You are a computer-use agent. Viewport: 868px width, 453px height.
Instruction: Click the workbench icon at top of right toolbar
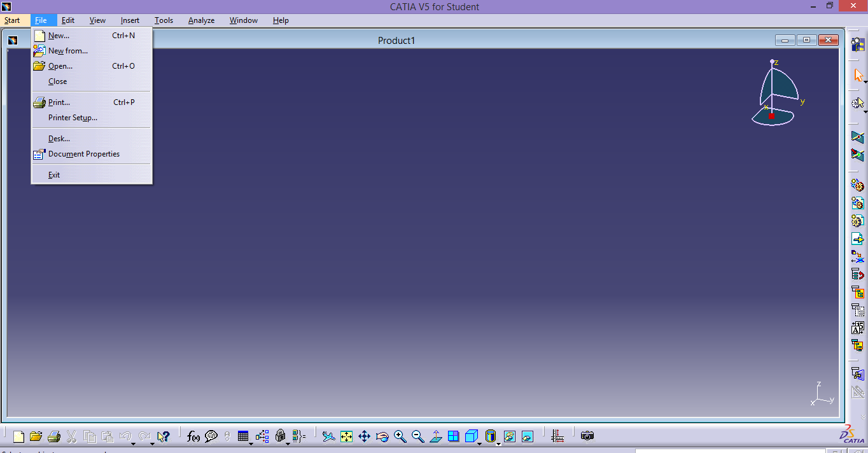tap(858, 44)
